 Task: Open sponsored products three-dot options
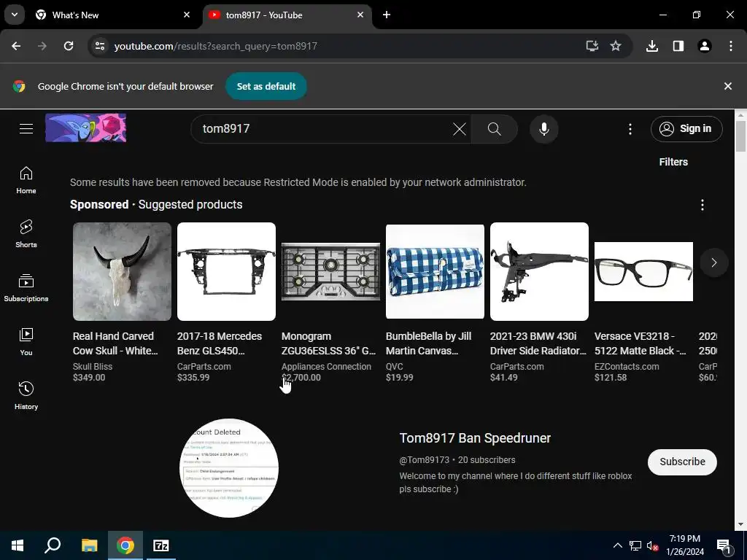pyautogui.click(x=703, y=205)
